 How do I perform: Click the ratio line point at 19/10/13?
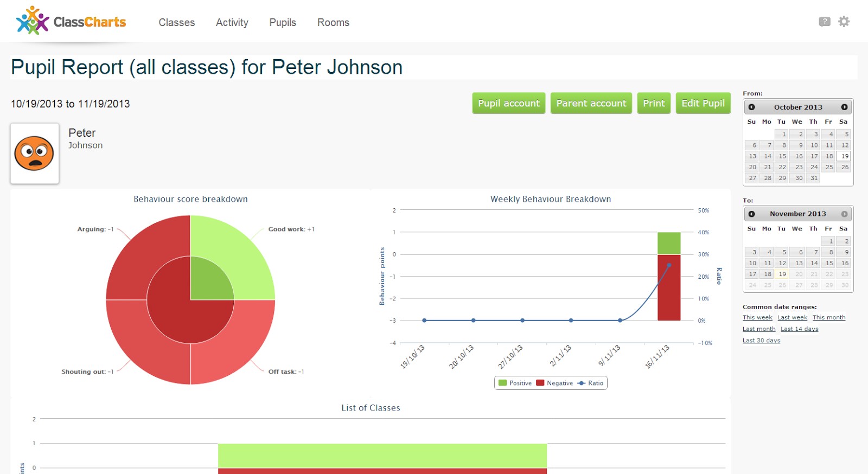(424, 321)
